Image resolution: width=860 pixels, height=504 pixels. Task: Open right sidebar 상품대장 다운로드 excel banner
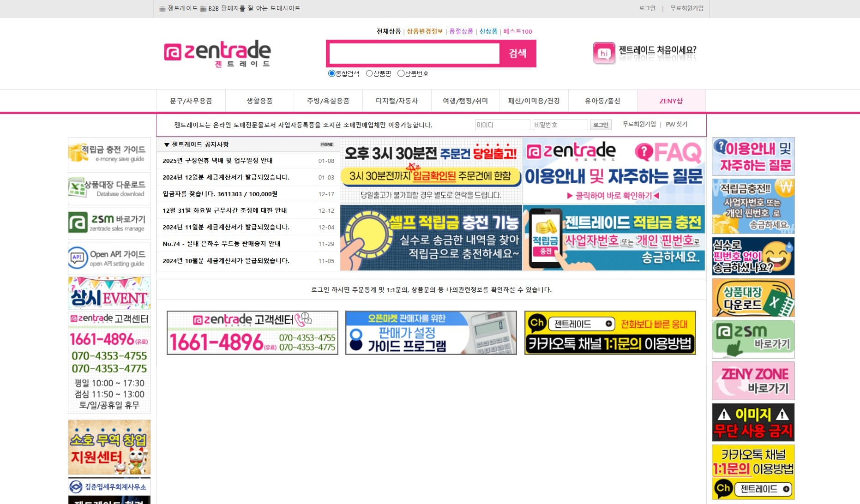click(753, 298)
